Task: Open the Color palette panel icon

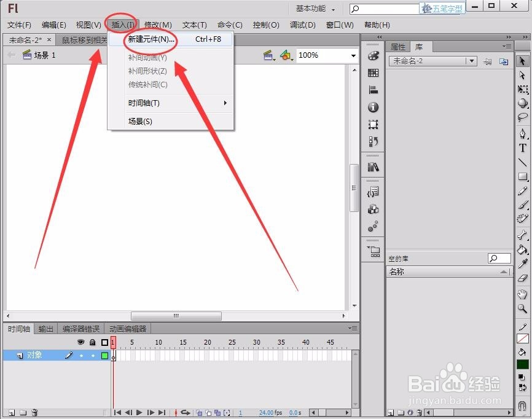Action: [374, 56]
